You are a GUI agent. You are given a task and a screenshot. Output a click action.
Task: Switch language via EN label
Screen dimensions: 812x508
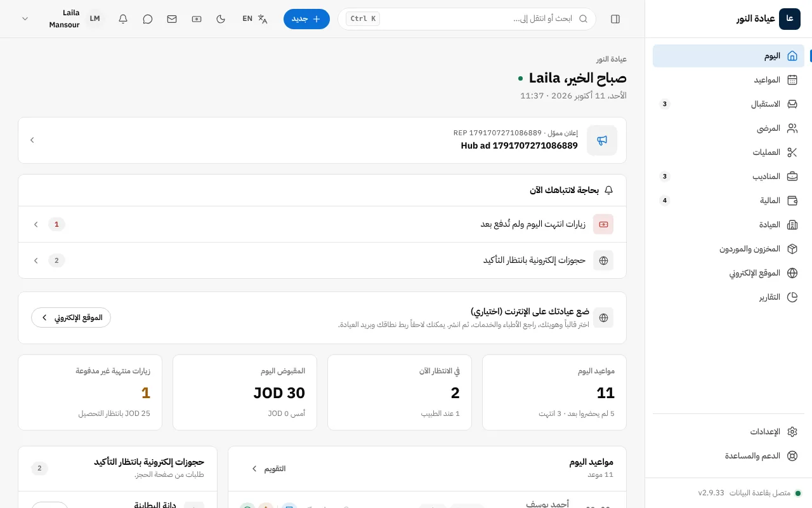tap(247, 19)
